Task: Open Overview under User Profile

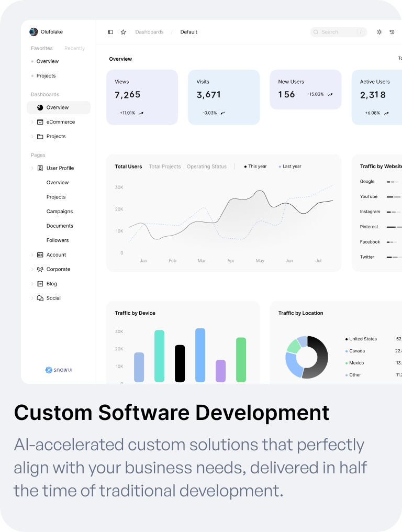Action: pos(58,183)
